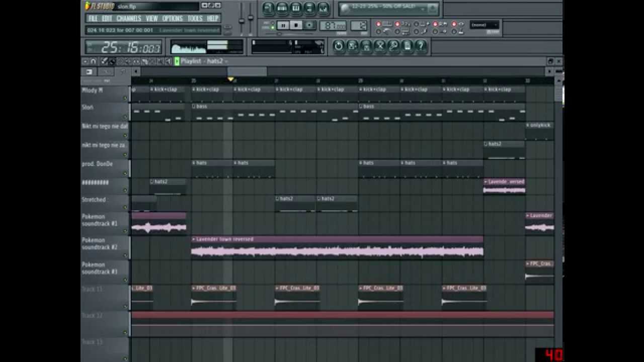Click the globe button in the news panel
The width and height of the screenshot is (644, 362).
click(x=345, y=8)
